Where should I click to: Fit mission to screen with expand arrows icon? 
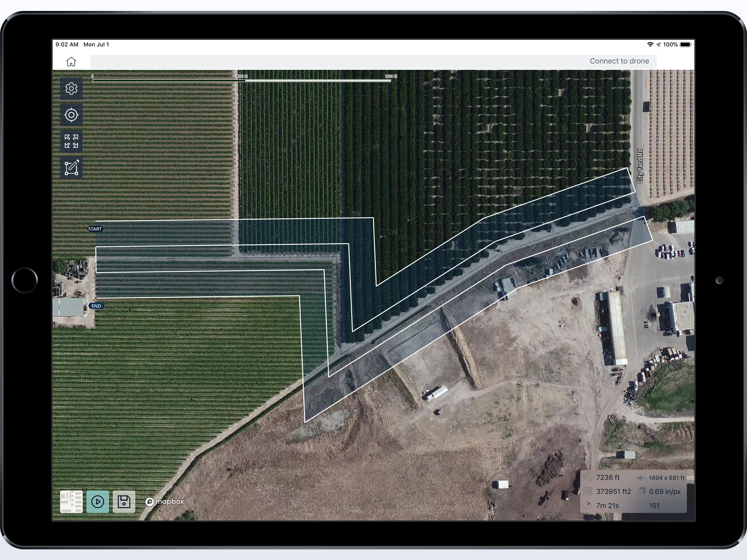[x=71, y=141]
